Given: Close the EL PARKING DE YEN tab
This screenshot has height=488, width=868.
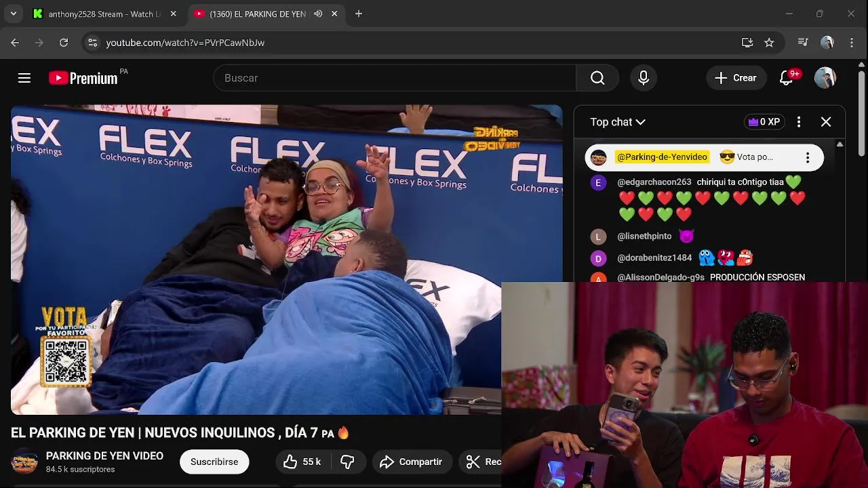Looking at the screenshot, I should tap(334, 14).
